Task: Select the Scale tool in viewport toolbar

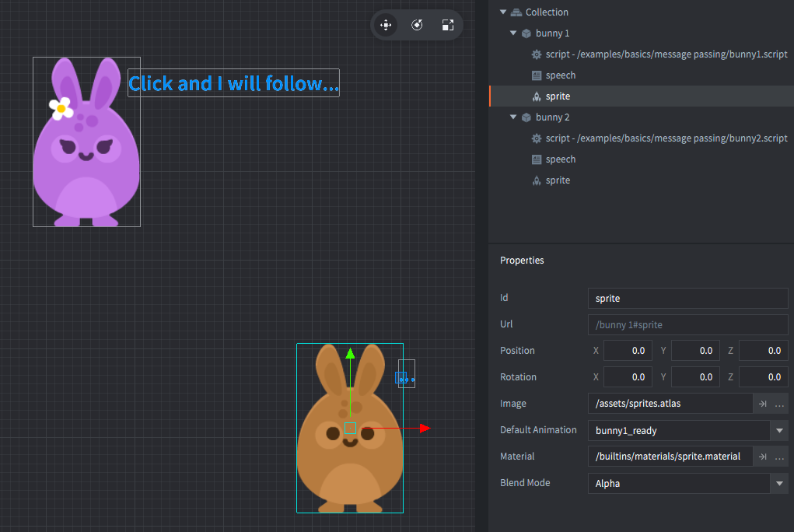Action: tap(448, 25)
